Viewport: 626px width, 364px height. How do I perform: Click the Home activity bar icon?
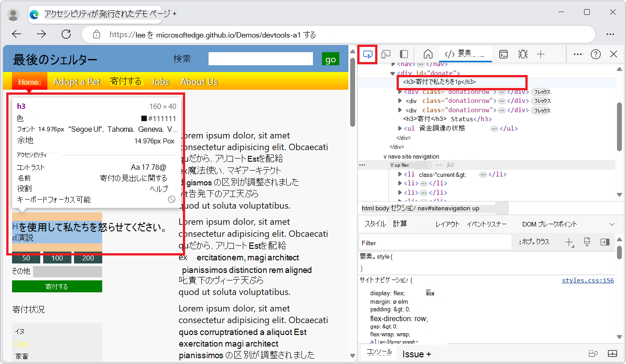(x=427, y=54)
